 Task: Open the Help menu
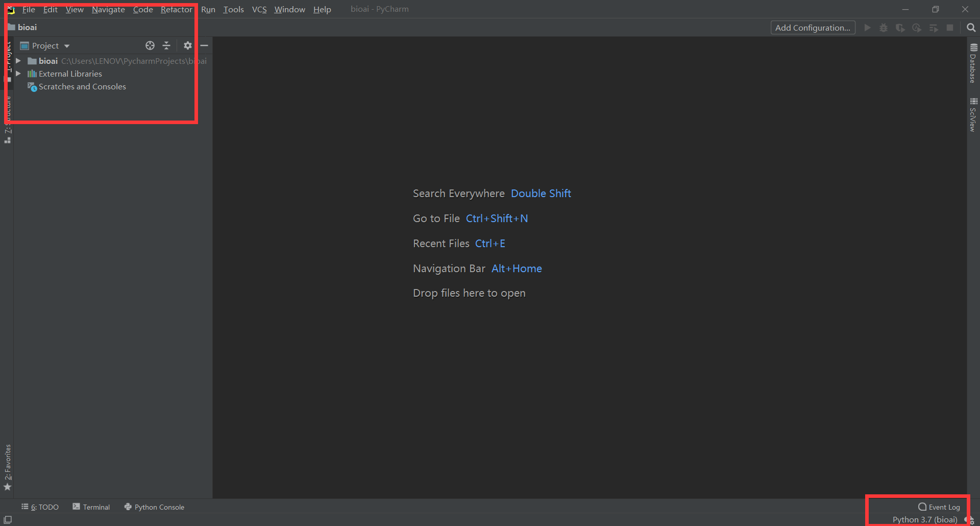click(322, 9)
